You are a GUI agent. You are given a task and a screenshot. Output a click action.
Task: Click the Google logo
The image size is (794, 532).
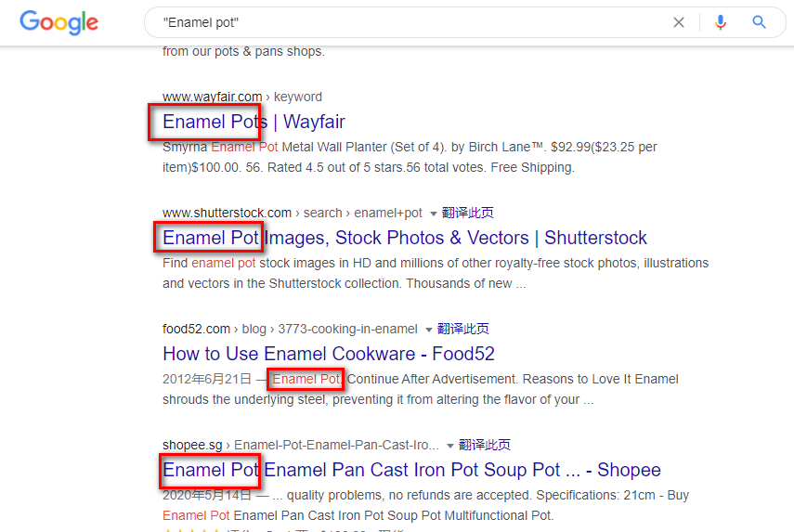click(x=59, y=23)
